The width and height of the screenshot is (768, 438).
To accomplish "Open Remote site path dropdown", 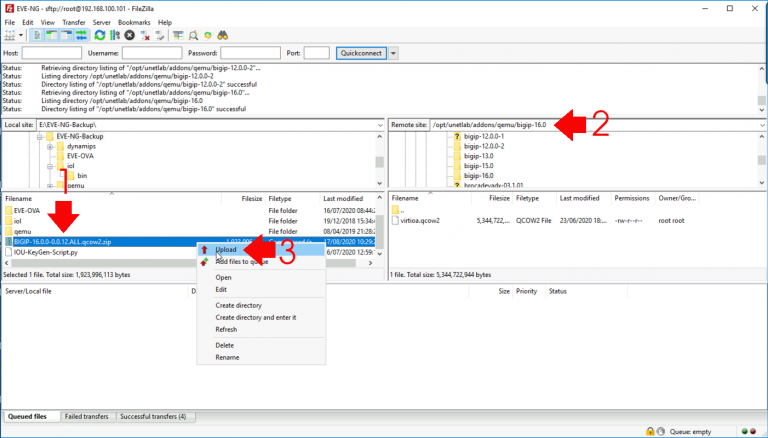I will click(762, 125).
